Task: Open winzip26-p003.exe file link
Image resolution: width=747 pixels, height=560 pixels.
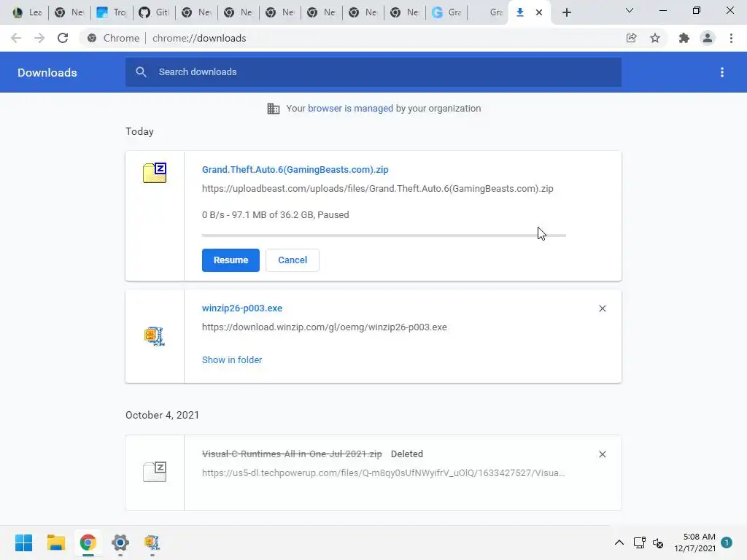Action: 242,308
